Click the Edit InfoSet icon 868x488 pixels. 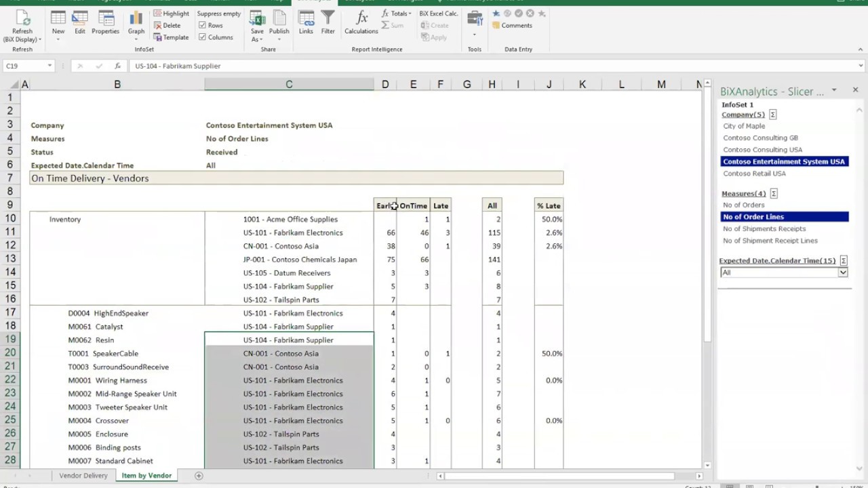80,22
